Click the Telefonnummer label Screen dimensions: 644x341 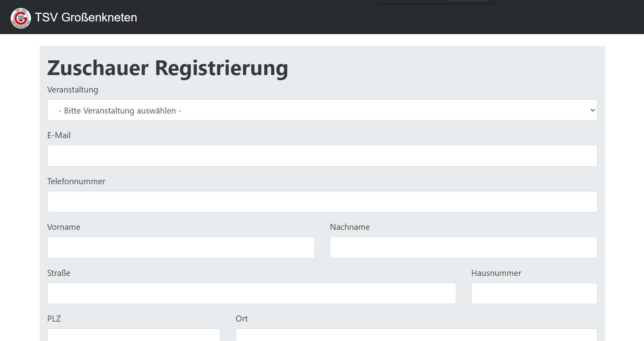(x=76, y=181)
